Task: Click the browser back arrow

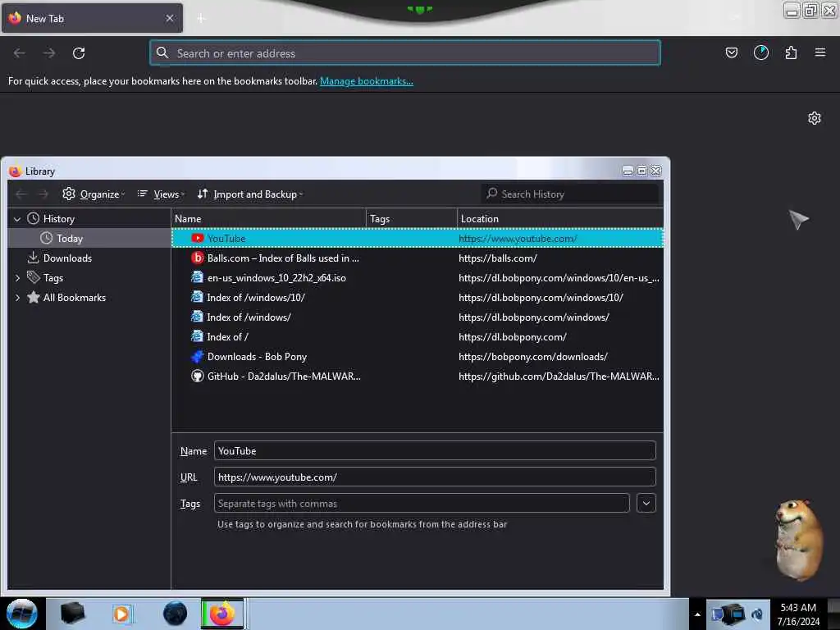Action: coord(20,53)
